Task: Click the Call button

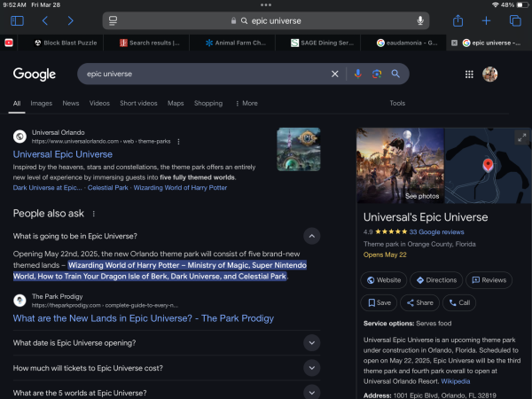Action: (x=459, y=302)
